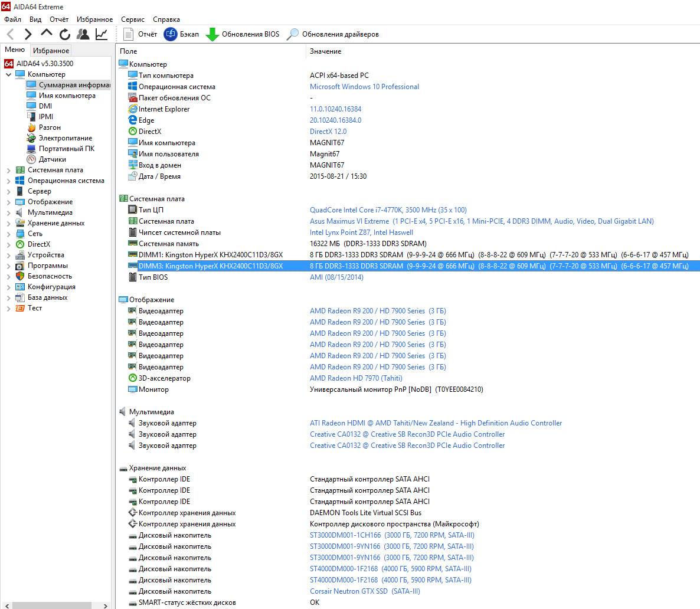Expand the Устройства tree node
Image resolution: width=700 pixels, height=609 pixels.
click(8, 255)
